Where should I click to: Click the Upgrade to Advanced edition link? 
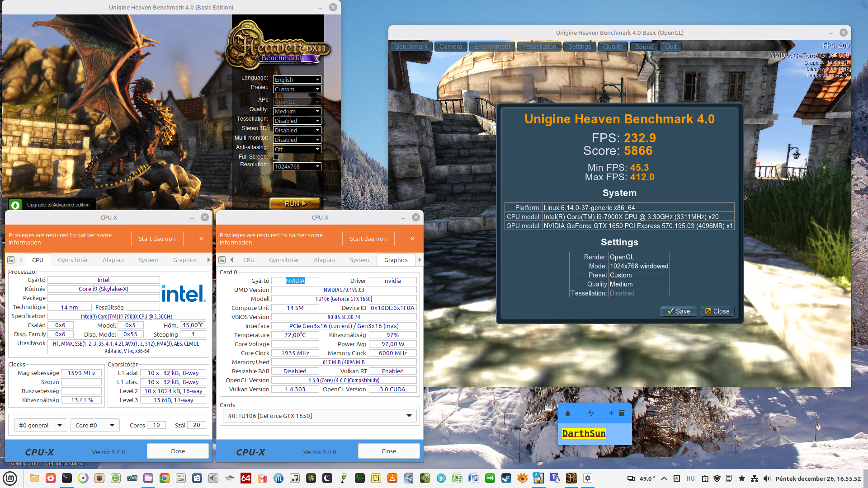coord(58,205)
